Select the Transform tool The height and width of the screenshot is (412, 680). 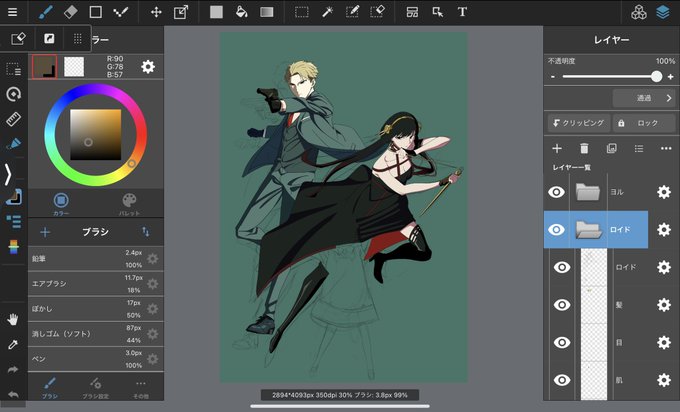[181, 12]
